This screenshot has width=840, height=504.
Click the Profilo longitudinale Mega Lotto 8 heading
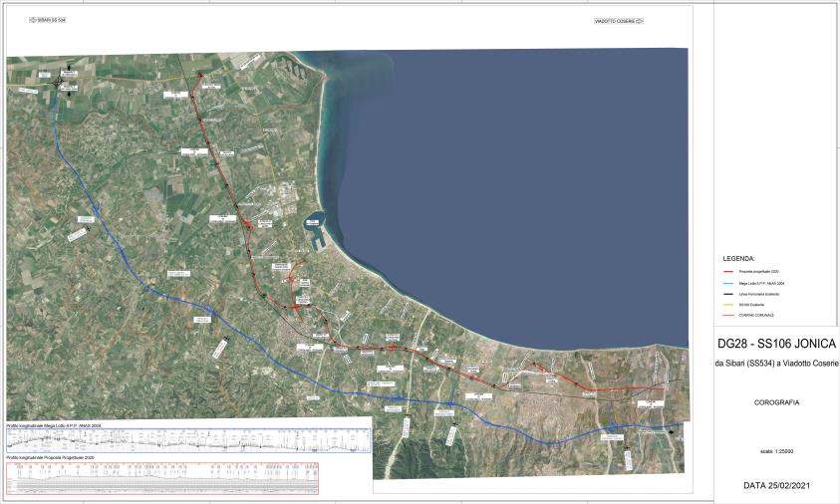pos(55,425)
